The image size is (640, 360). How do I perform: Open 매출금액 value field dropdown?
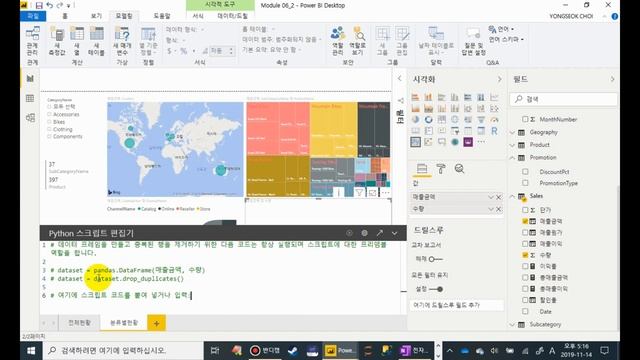491,197
